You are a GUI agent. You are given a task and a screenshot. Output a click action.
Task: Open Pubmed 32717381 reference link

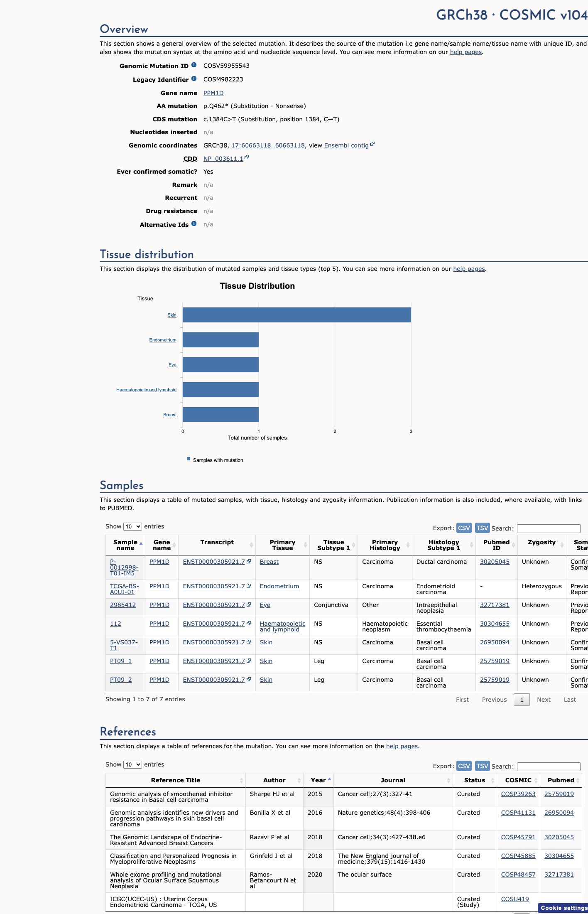click(x=559, y=875)
